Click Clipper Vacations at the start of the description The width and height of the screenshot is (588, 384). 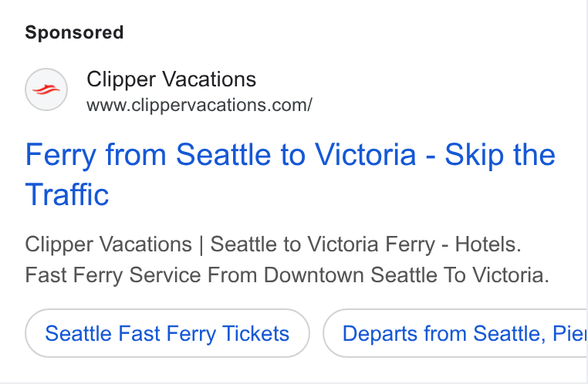pyautogui.click(x=108, y=244)
